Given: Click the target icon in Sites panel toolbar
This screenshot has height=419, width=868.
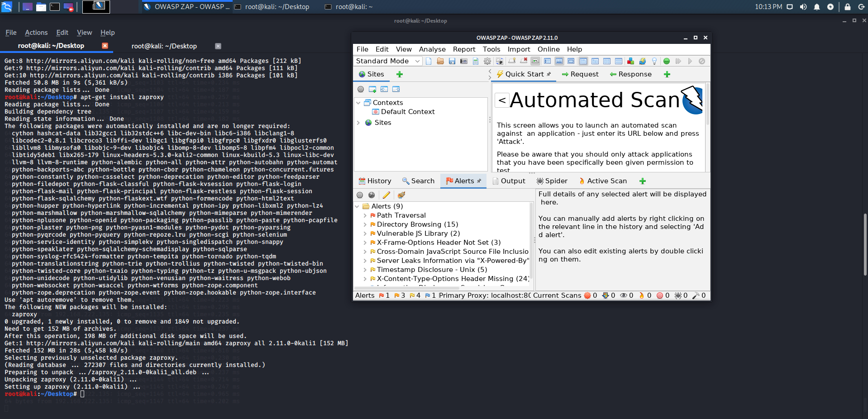Looking at the screenshot, I should pyautogui.click(x=361, y=89).
